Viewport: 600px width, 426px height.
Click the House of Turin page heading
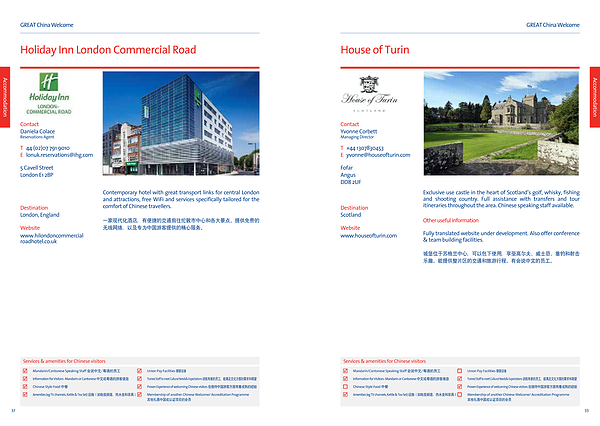(375, 50)
